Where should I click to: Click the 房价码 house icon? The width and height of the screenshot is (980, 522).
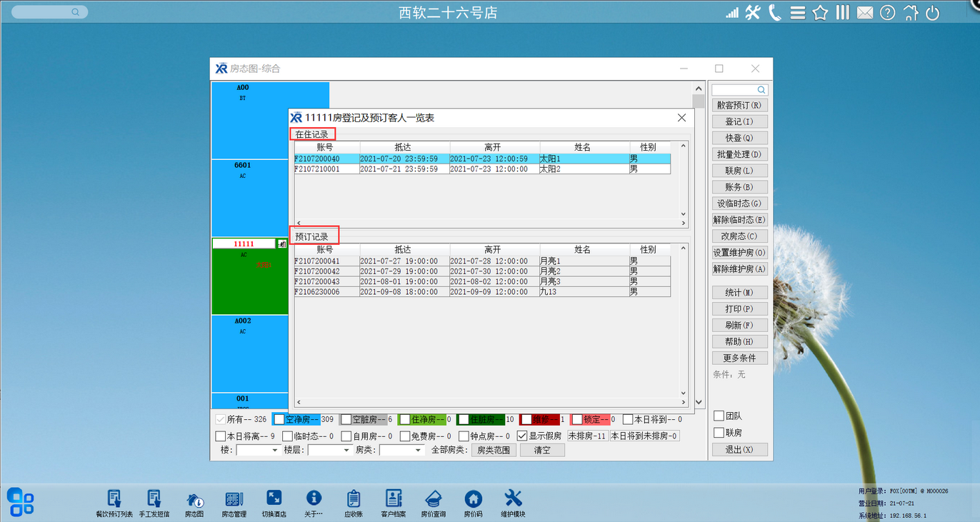[473, 498]
